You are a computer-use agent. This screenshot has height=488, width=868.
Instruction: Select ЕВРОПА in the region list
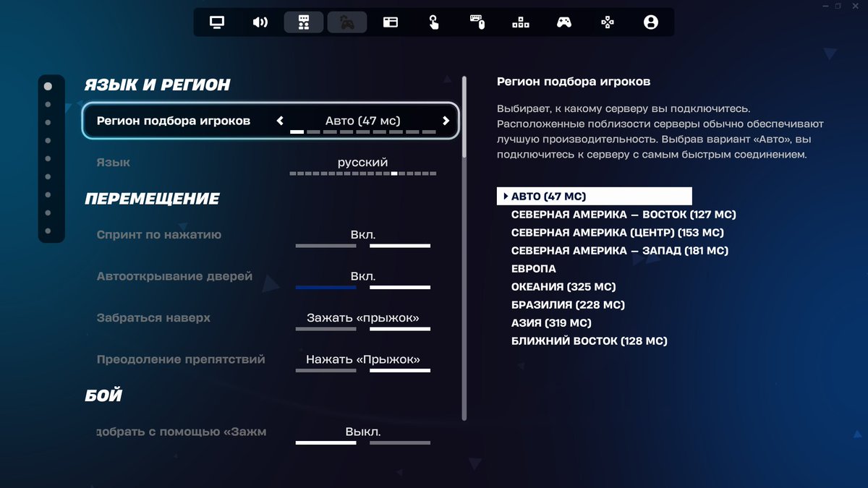click(534, 269)
